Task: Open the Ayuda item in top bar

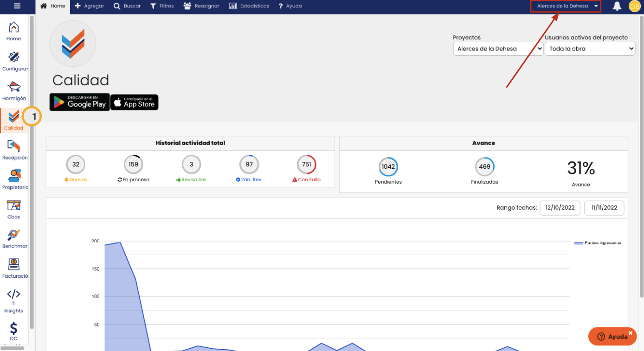Action: (x=290, y=6)
